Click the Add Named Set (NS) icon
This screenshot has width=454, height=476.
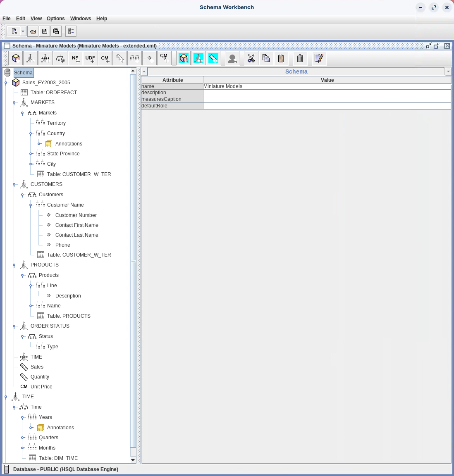point(75,58)
